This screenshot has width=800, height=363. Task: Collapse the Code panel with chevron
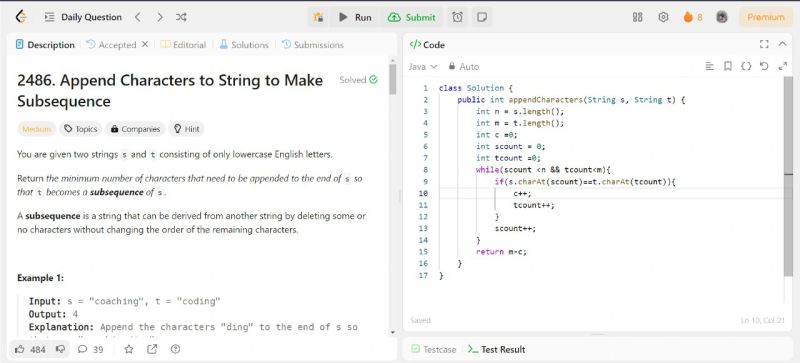coord(783,44)
